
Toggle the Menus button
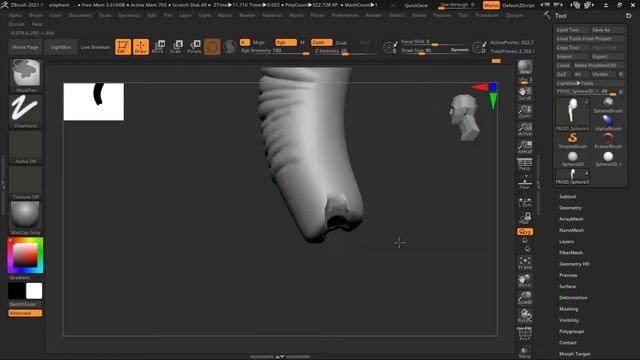(x=491, y=5)
